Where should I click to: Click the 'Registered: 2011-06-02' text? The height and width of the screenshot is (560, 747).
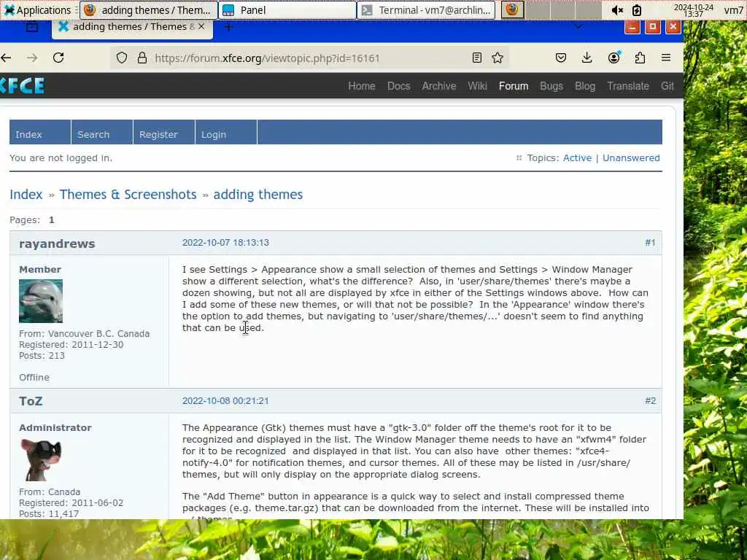pyautogui.click(x=71, y=503)
